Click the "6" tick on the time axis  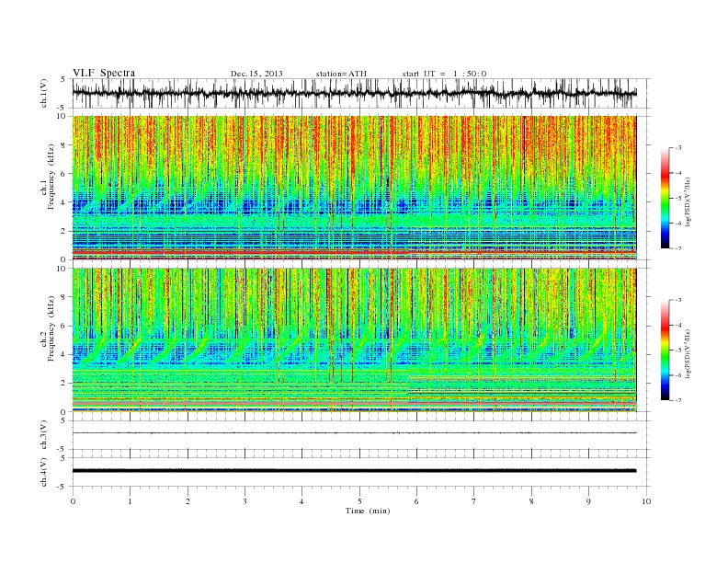tap(416, 501)
